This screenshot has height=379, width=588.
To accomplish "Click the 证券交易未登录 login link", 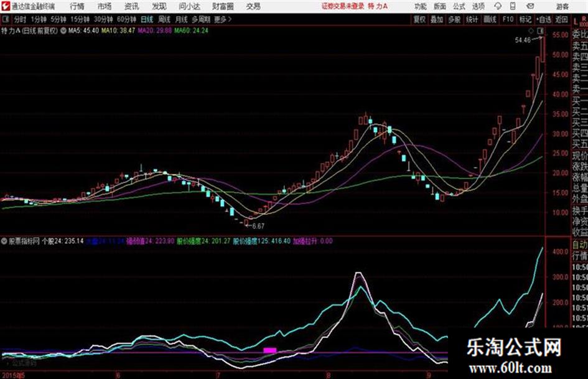I will pyautogui.click(x=343, y=6).
